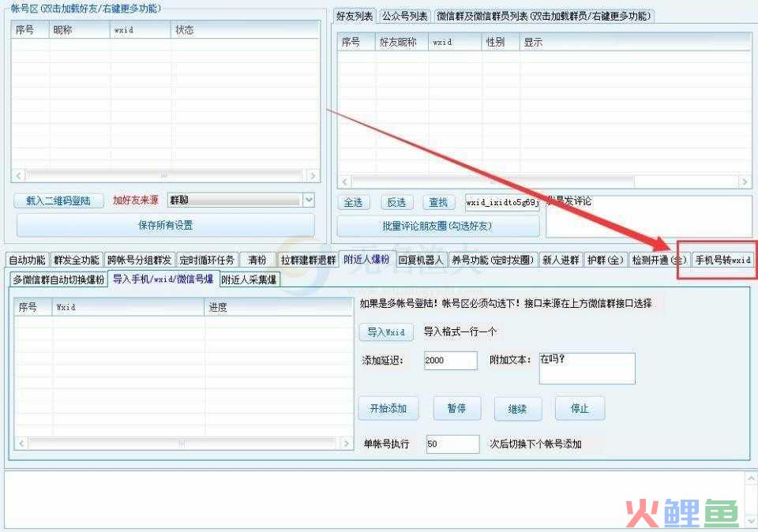Click 好友昵称 column header in friend list

[402, 43]
